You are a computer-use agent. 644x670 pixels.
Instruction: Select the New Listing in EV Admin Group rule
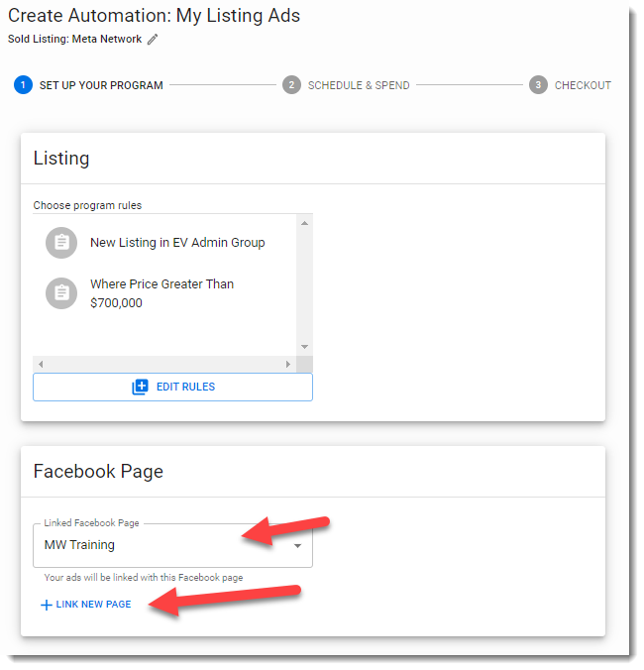[x=177, y=243]
